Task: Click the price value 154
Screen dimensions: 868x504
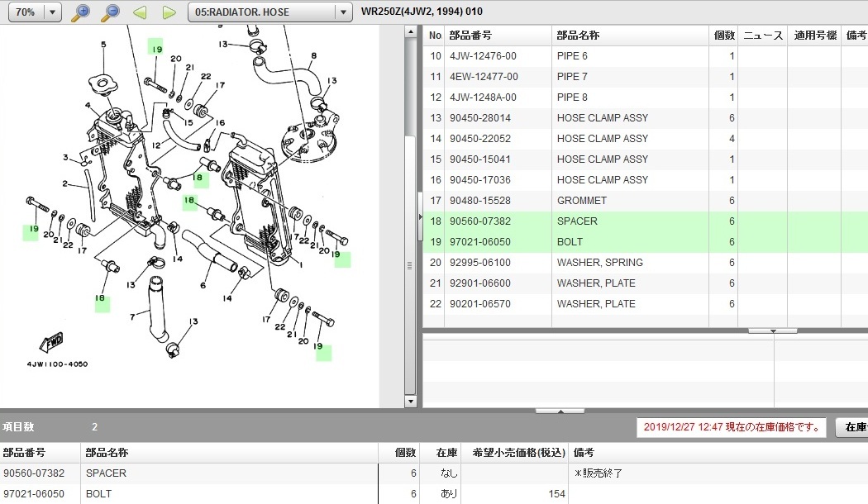Action: (x=556, y=494)
